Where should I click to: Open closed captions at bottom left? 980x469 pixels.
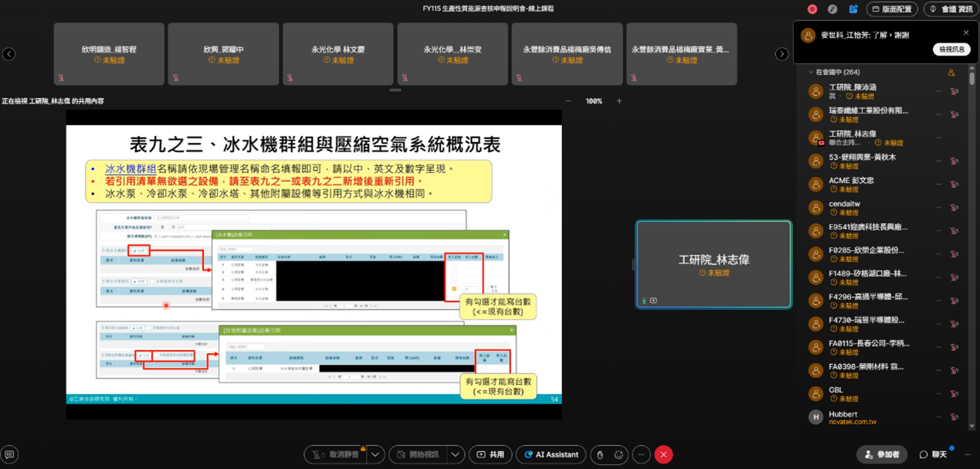point(9,454)
